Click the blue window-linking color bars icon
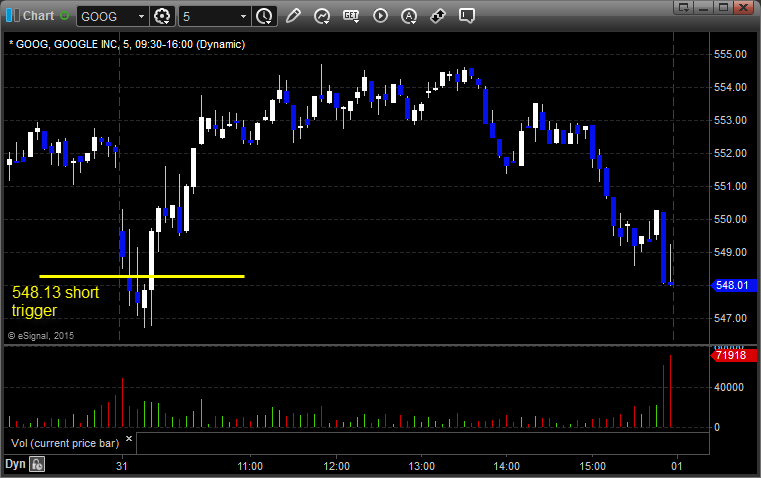Screen dimensions: 761x478 (13, 16)
